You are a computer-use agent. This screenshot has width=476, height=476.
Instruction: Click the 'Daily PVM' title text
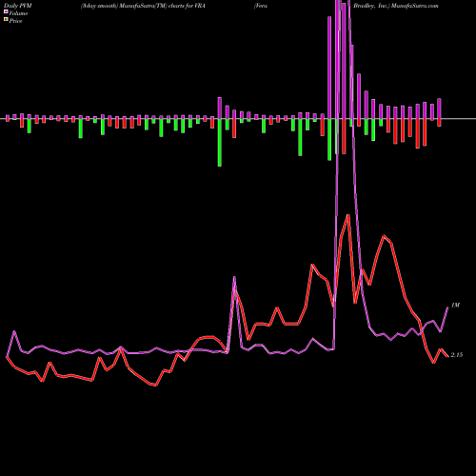(x=18, y=6)
